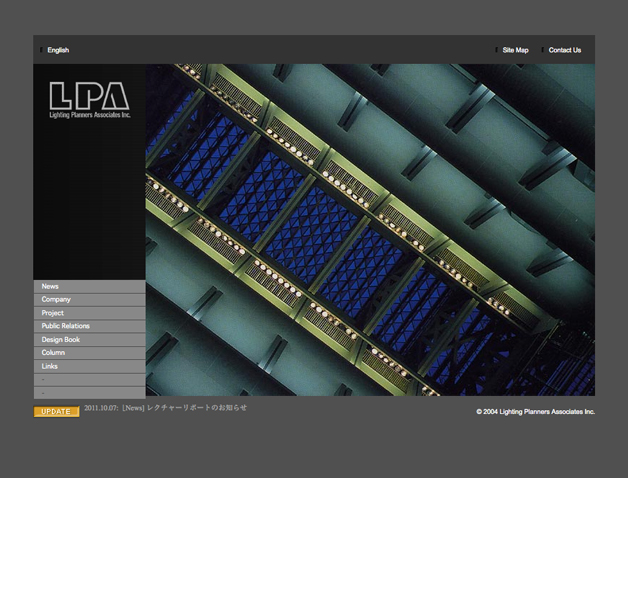This screenshot has width=628, height=604.
Task: Click the LPA logo
Action: (89, 100)
